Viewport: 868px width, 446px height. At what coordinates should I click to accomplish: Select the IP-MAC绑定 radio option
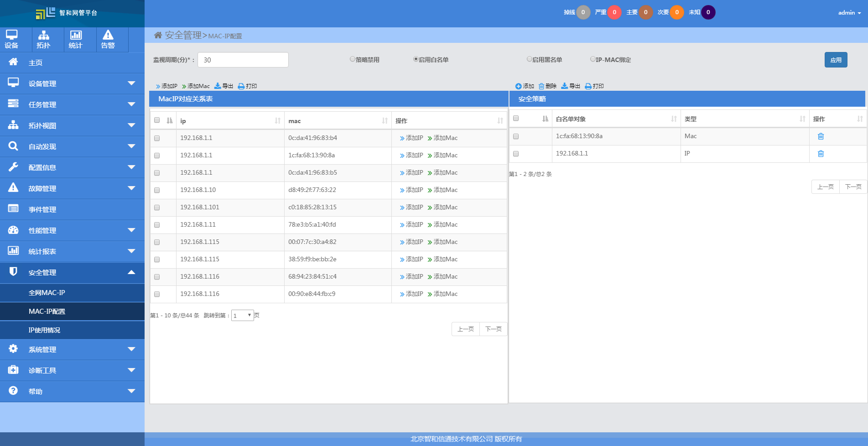[593, 59]
